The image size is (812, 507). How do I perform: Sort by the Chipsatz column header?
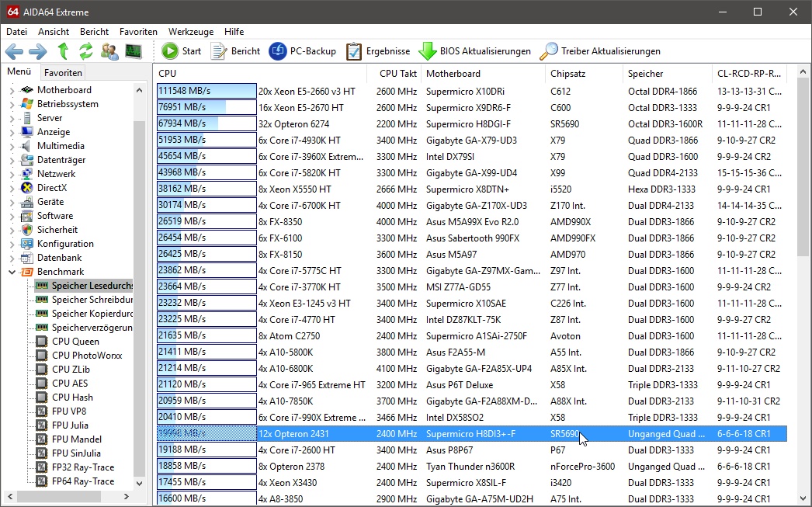[x=584, y=74]
